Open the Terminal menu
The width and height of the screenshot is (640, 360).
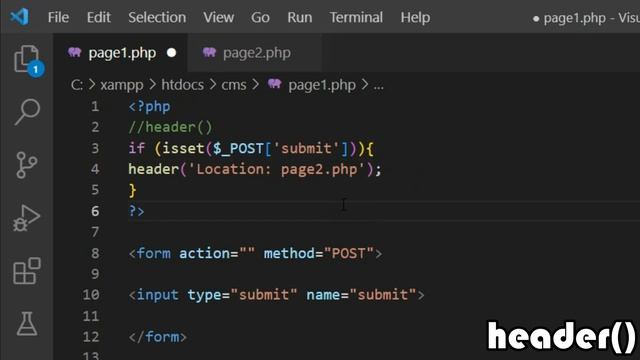click(356, 18)
